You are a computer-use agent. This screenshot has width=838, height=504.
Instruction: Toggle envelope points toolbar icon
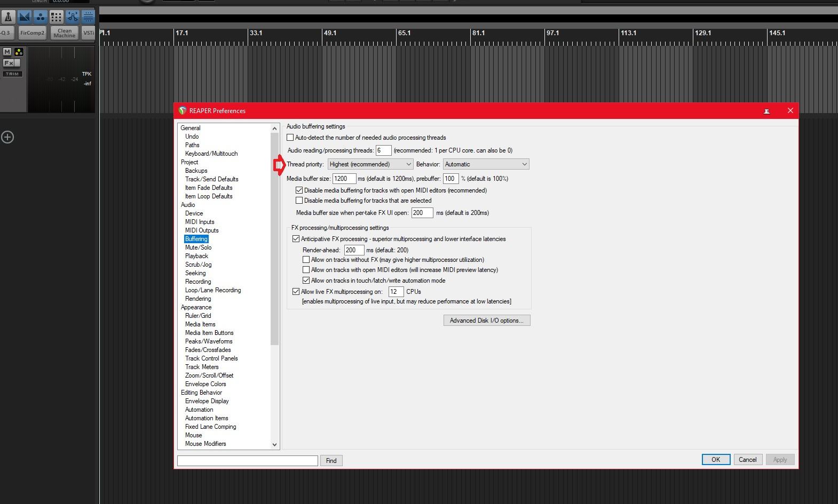(x=72, y=17)
